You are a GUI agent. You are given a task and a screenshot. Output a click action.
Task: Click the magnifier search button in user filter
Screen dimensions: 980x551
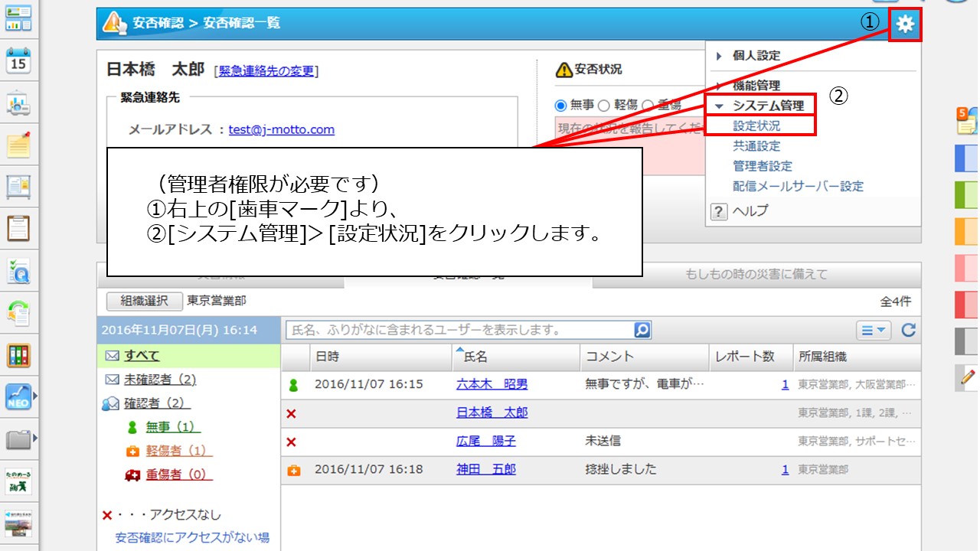coord(642,331)
